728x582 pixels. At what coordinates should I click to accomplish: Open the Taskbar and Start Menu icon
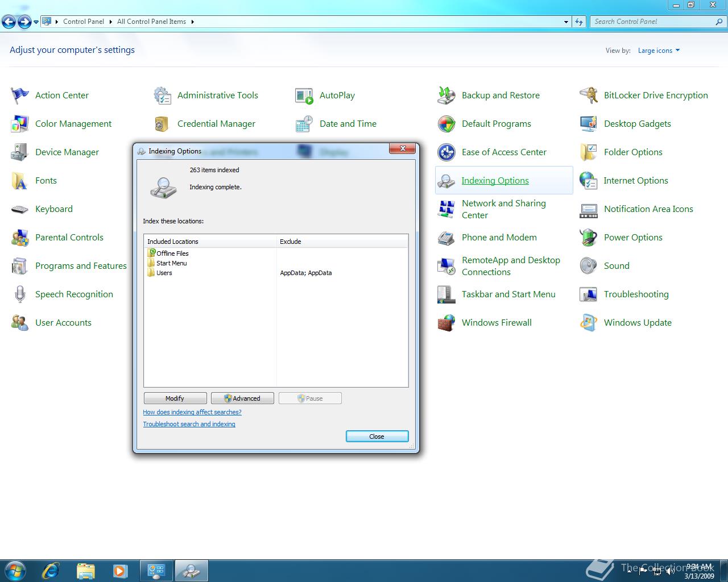click(x=446, y=294)
